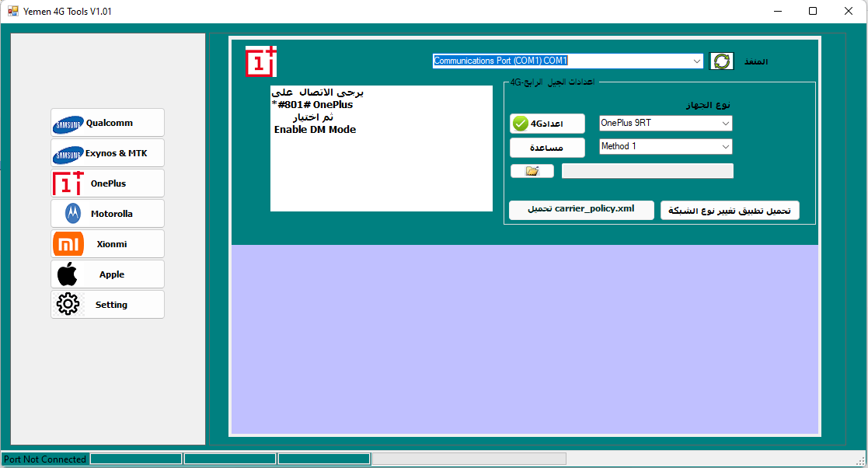This screenshot has width=868, height=468.
Task: Open Settings via the gear icon
Action: [68, 304]
